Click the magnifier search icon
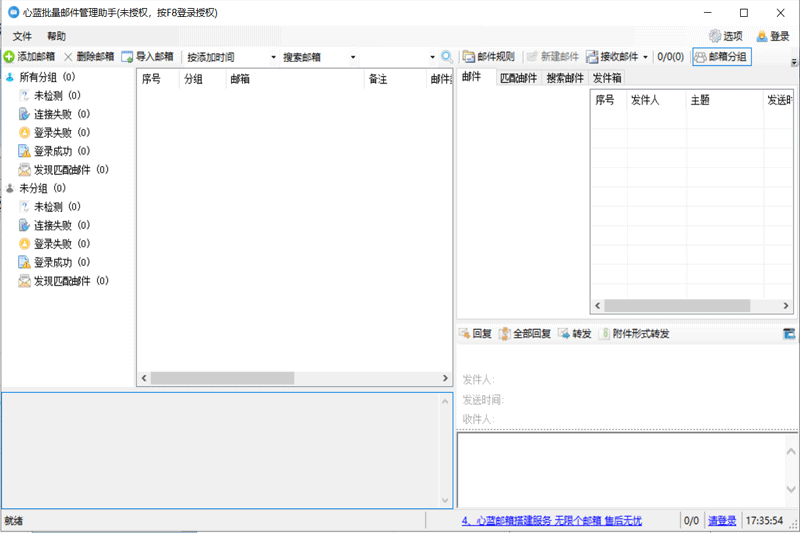This screenshot has height=533, width=800. pos(447,57)
